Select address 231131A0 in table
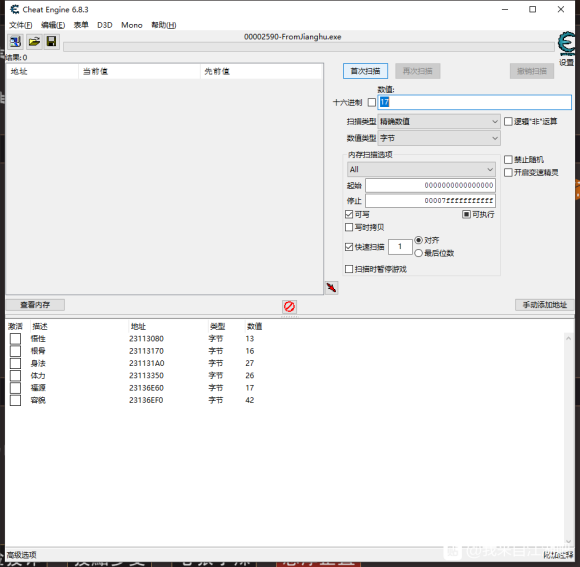The height and width of the screenshot is (567, 580). pyautogui.click(x=146, y=363)
